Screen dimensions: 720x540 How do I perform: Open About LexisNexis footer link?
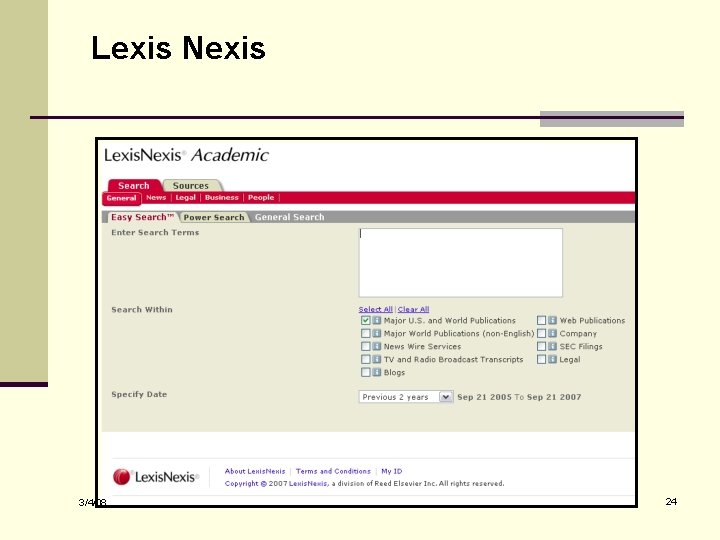pyautogui.click(x=255, y=471)
